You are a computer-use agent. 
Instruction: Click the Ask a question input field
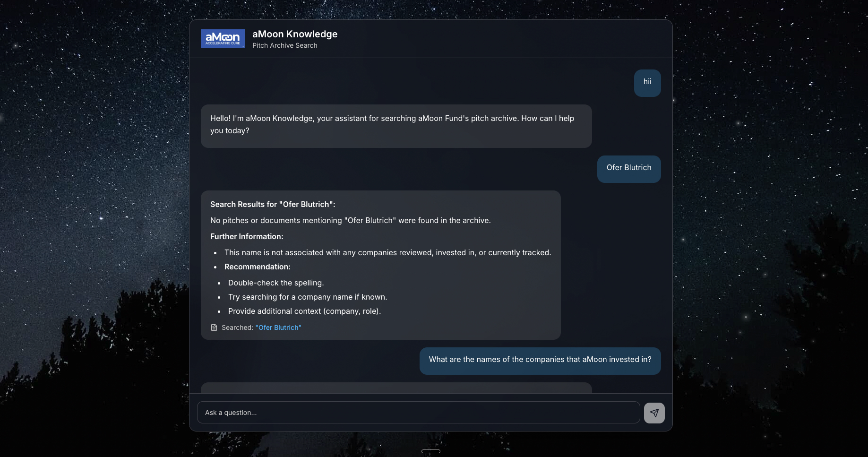click(418, 413)
